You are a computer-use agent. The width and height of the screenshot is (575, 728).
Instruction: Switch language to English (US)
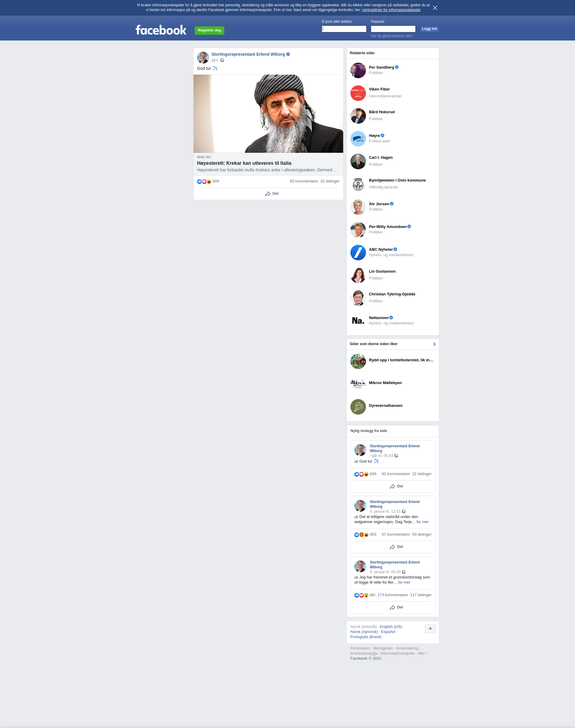(x=391, y=627)
